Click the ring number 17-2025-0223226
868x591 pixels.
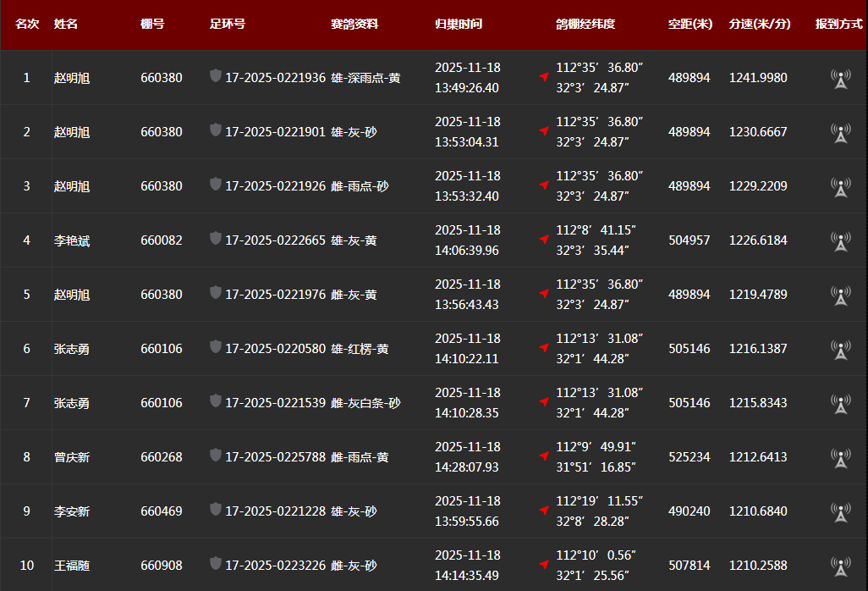click(275, 566)
